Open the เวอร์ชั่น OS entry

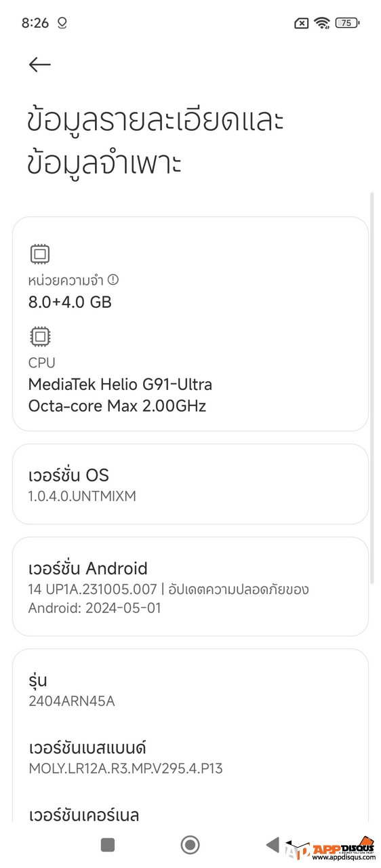(x=190, y=484)
